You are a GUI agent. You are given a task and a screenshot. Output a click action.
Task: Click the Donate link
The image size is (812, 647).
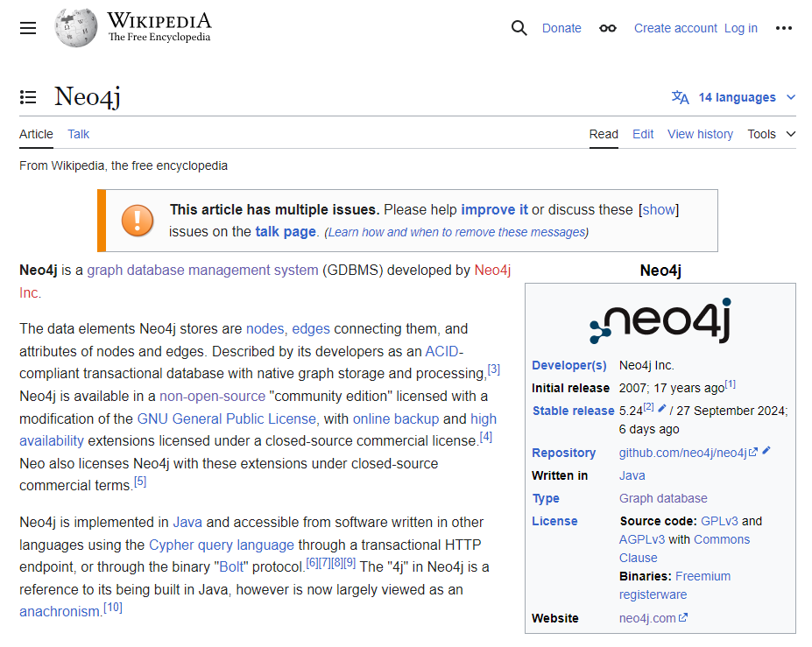coord(561,28)
